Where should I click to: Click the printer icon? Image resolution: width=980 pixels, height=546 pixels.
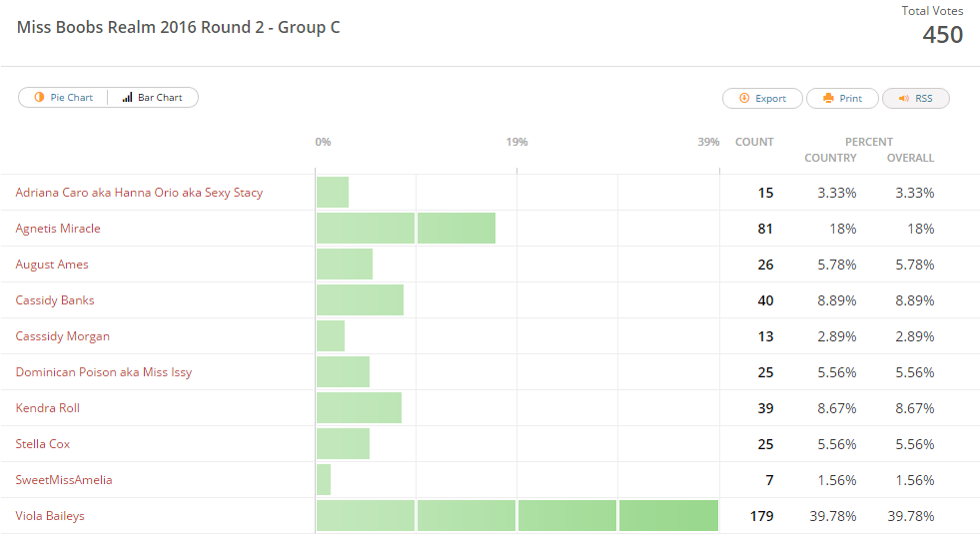(x=828, y=99)
